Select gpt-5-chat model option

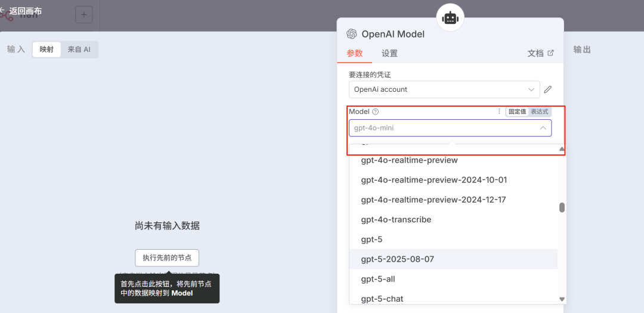[453, 298]
